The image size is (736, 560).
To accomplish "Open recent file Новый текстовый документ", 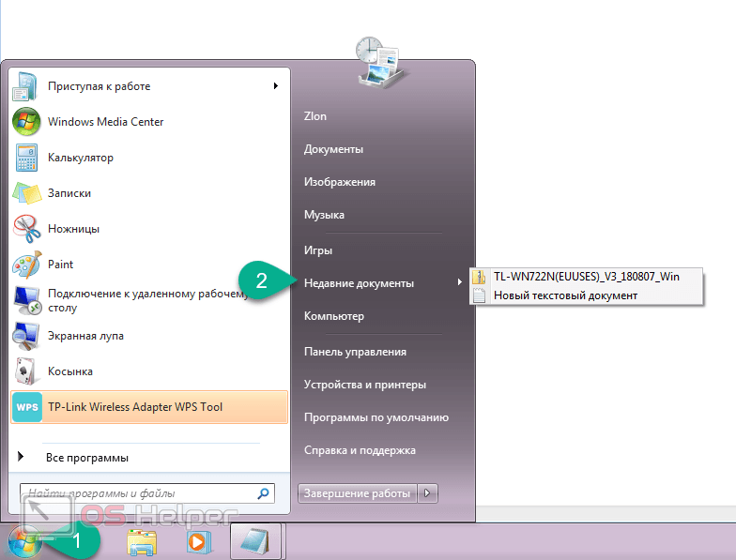I will coord(586,295).
